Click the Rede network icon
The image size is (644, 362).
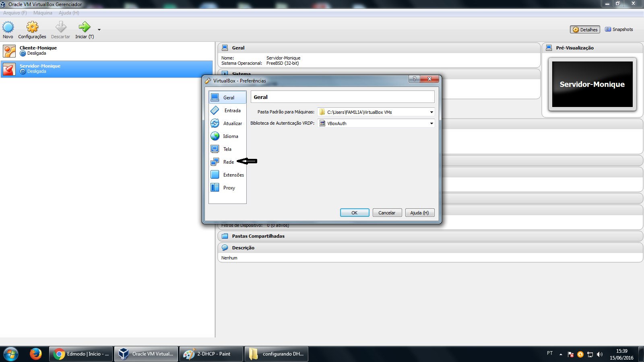point(215,162)
